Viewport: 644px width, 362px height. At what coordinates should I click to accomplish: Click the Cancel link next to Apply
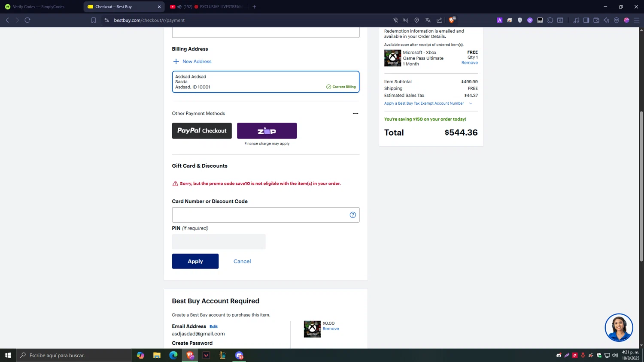pyautogui.click(x=242, y=261)
